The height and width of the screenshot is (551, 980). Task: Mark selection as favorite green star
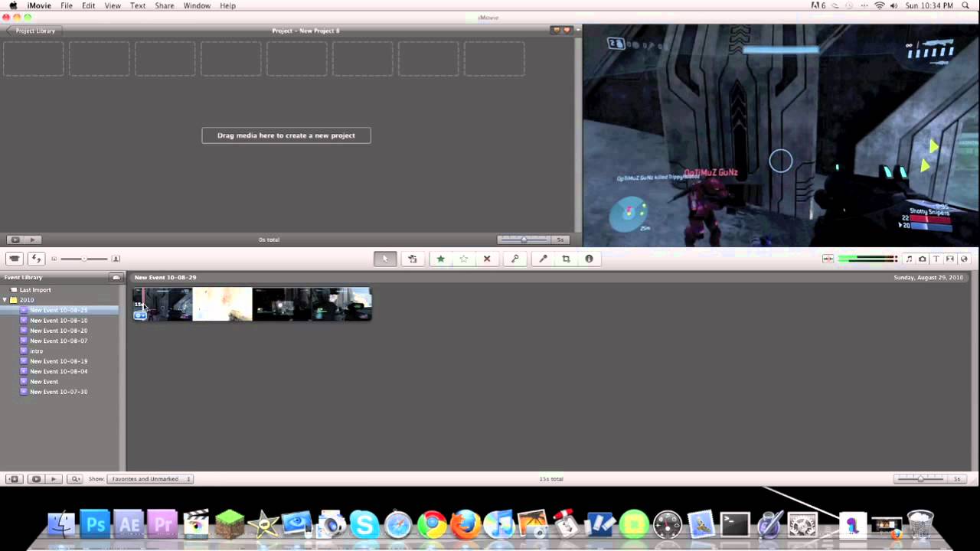[x=441, y=259]
